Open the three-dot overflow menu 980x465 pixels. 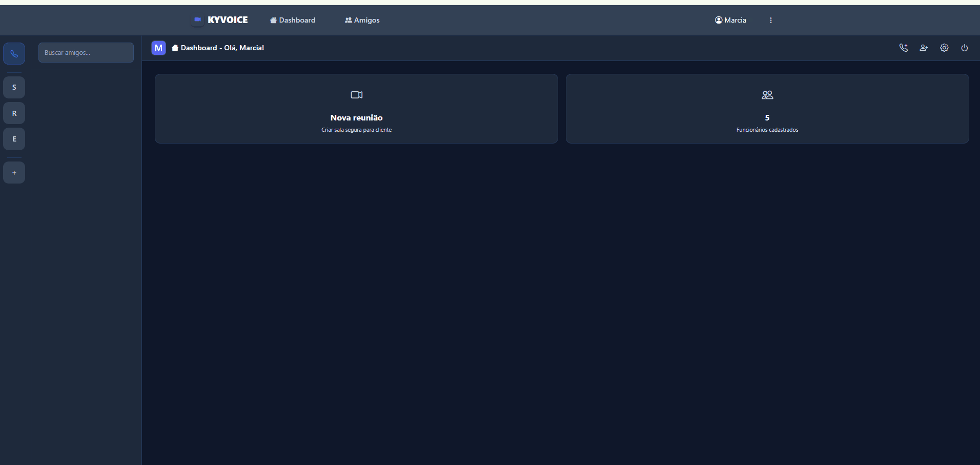[770, 20]
